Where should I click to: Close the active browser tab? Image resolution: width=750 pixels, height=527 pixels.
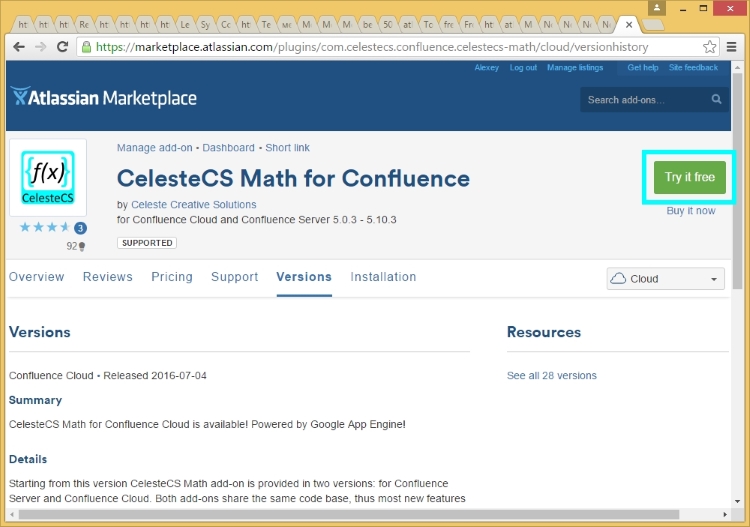click(x=629, y=24)
